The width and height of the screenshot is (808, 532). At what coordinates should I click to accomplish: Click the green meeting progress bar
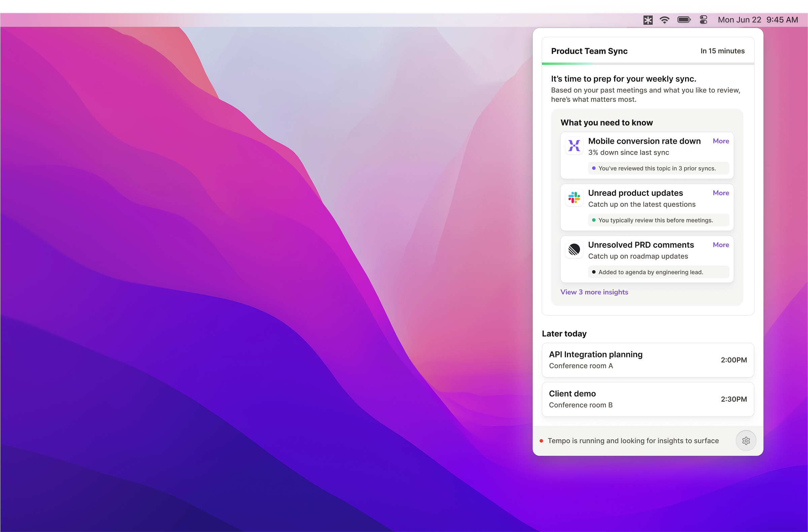click(567, 64)
